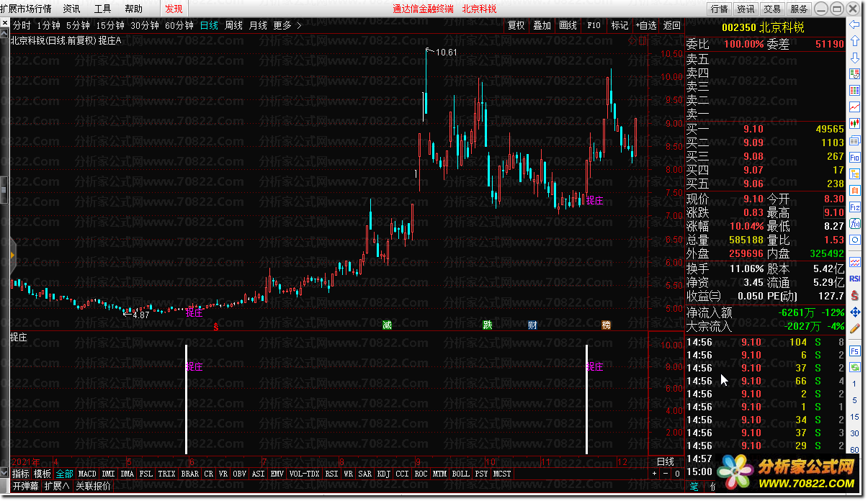The width and height of the screenshot is (868, 501).
Task: Click the red dollar-sign sidebar icon
Action: (x=854, y=295)
